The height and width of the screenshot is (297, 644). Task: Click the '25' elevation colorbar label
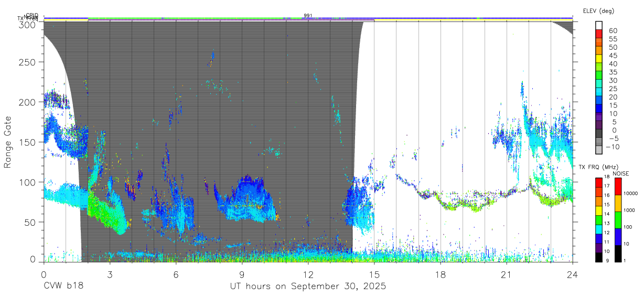coord(613,89)
